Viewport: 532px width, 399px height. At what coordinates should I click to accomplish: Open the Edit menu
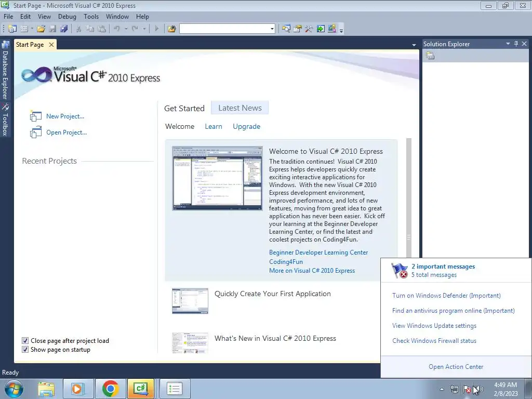(25, 16)
